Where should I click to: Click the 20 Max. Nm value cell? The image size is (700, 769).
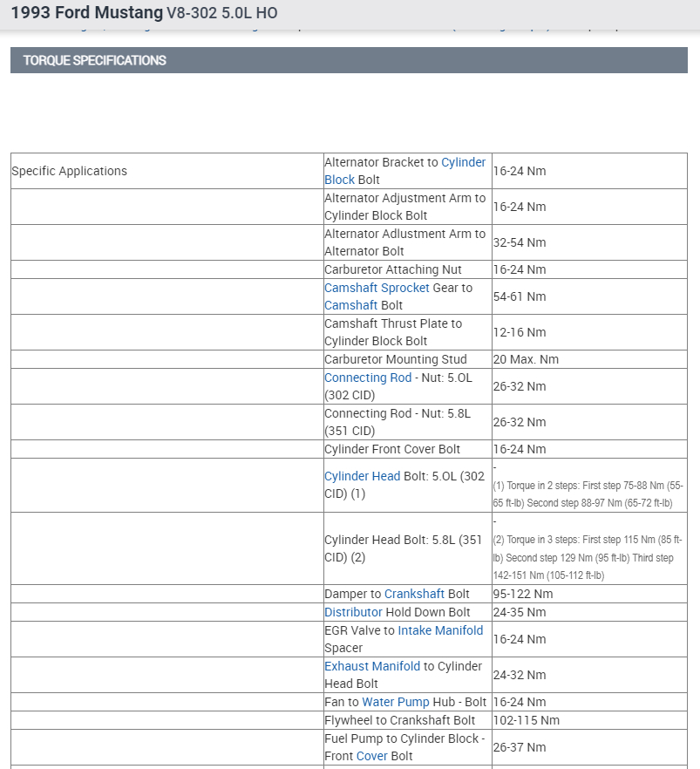tap(526, 359)
